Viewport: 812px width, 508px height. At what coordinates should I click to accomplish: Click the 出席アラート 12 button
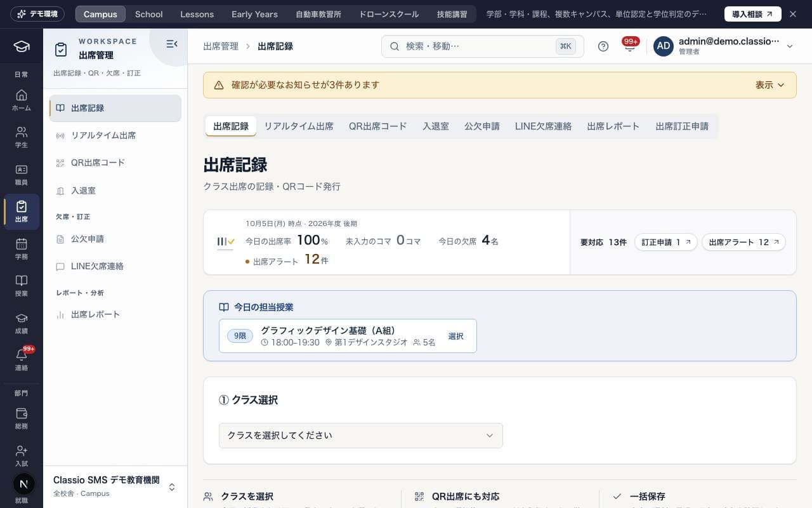click(743, 242)
